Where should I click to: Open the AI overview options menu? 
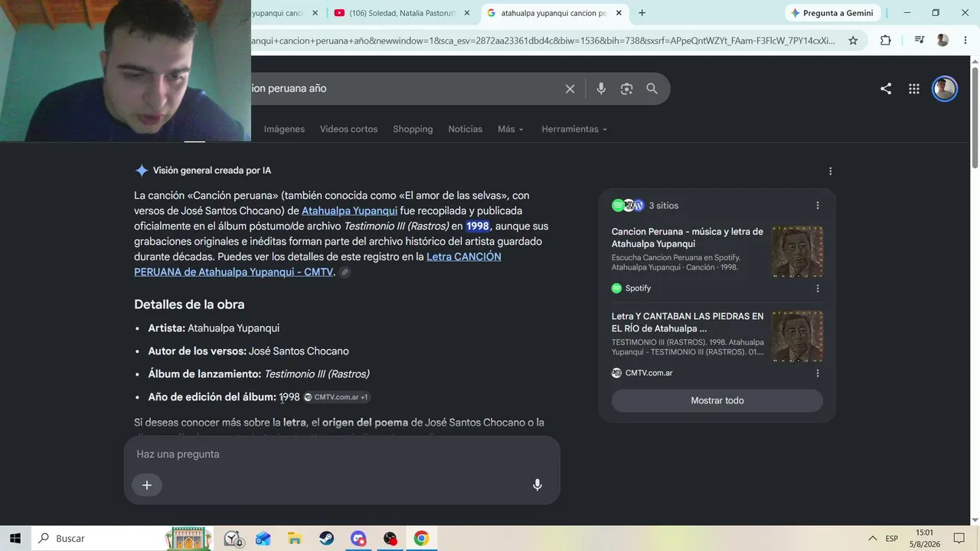click(x=830, y=171)
